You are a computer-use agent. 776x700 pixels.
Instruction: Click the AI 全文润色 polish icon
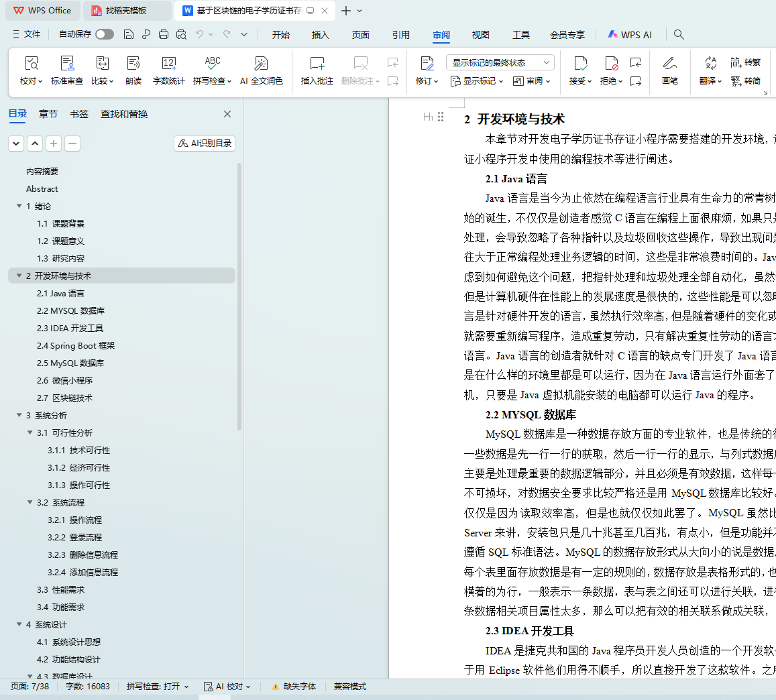[x=261, y=64]
